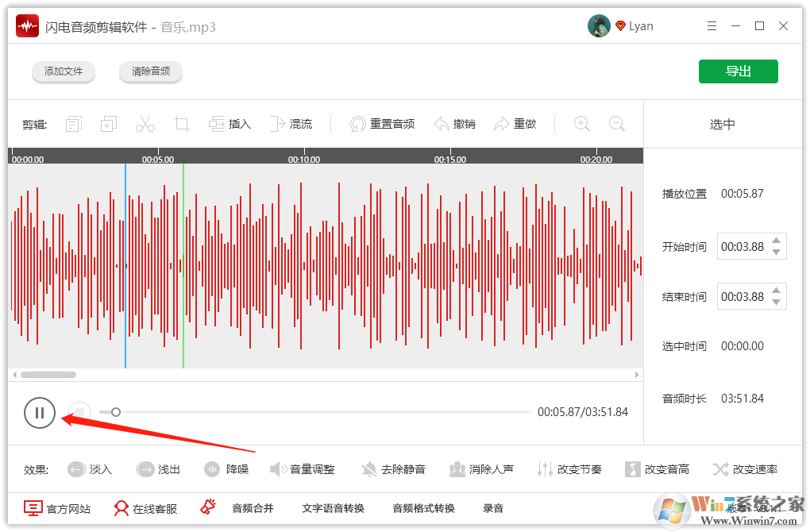Decrement 结束时间 using its down stepper arrow

coord(777,301)
